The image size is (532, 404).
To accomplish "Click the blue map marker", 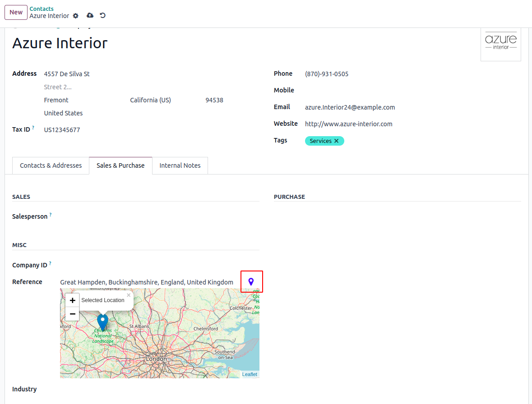I will [103, 322].
